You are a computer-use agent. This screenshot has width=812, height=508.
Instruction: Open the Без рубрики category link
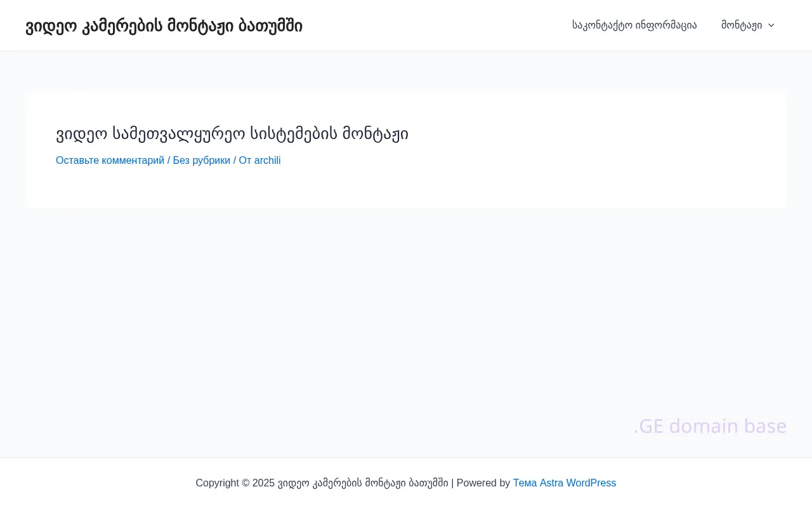[x=201, y=160]
